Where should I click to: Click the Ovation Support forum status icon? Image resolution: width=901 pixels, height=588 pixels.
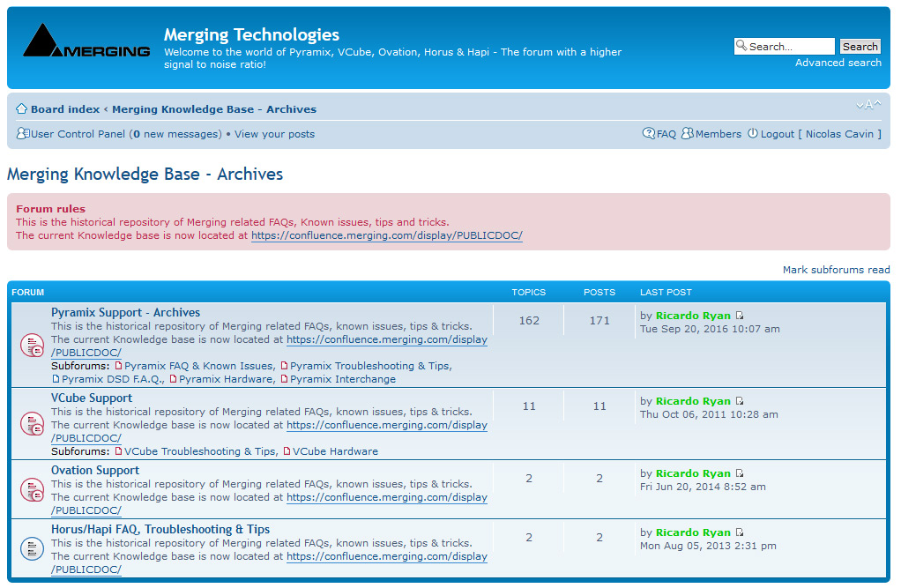pos(32,490)
